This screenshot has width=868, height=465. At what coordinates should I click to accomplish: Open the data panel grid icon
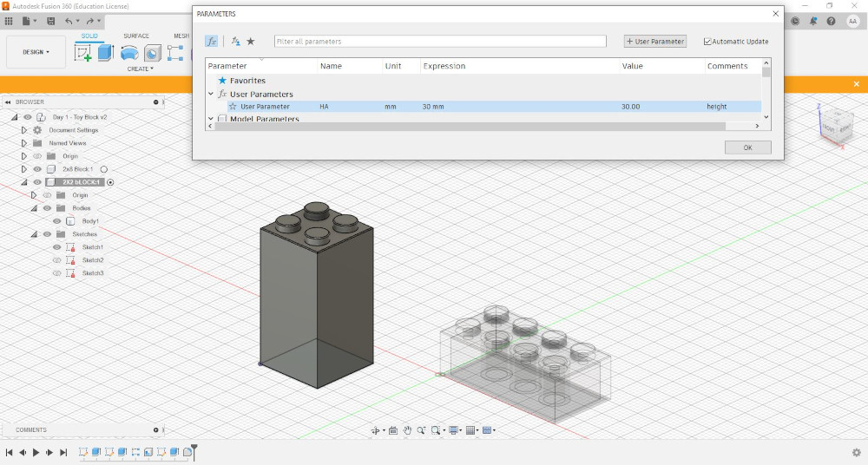(x=9, y=21)
